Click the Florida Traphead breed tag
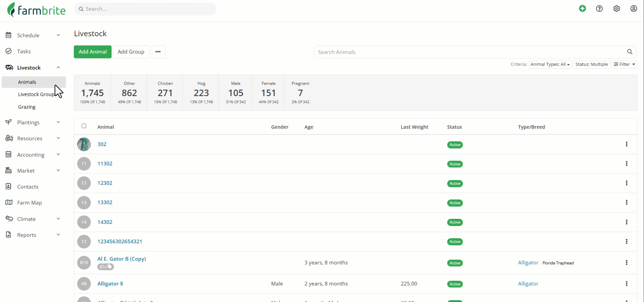Screen dimensions: 644x302 [x=558, y=263]
